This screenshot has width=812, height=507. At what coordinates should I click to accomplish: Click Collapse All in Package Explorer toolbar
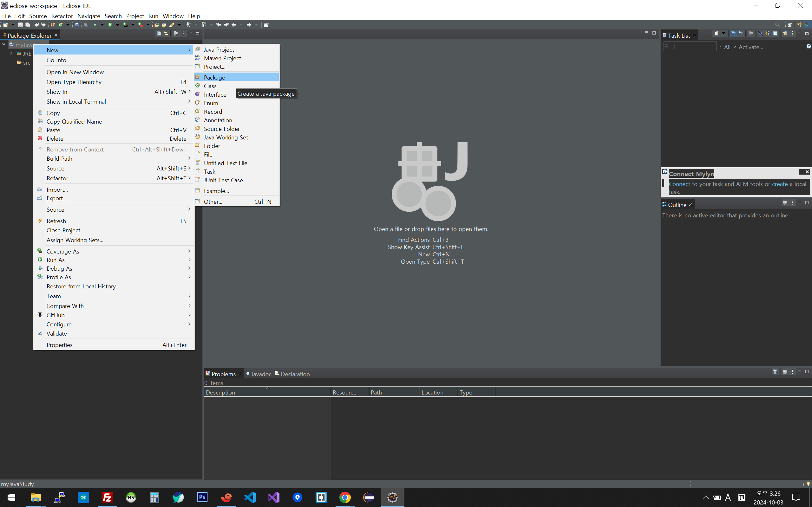coord(159,34)
